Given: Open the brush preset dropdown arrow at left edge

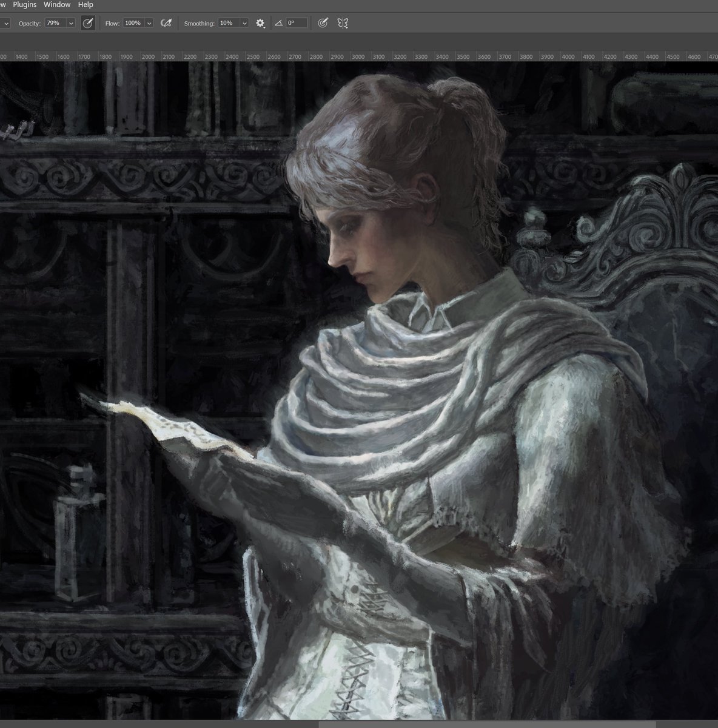Looking at the screenshot, I should (6, 23).
